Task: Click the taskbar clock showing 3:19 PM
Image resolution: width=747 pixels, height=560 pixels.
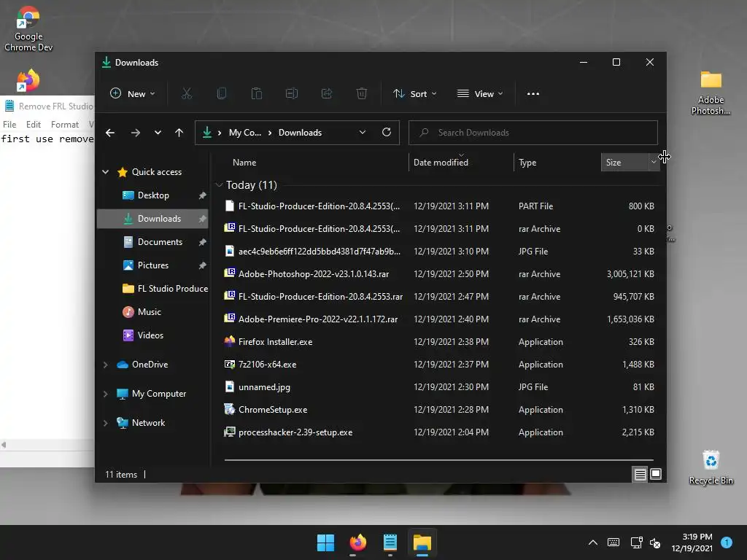Action: click(692, 542)
